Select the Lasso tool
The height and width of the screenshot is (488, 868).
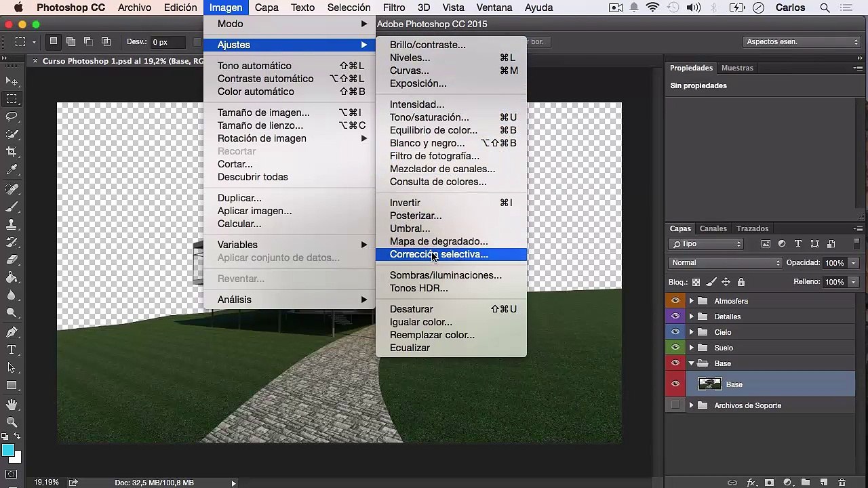(12, 117)
